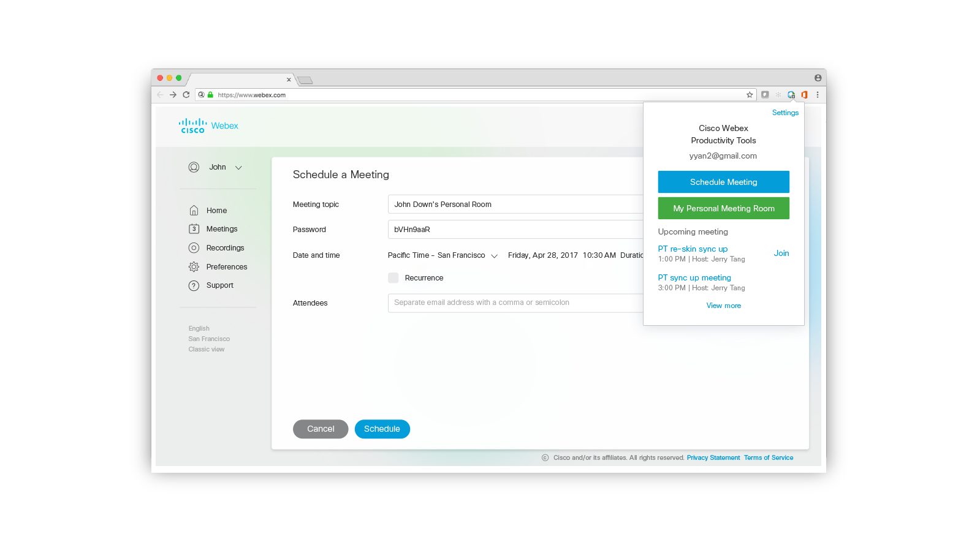
Task: Click the Support question mark icon
Action: pos(194,285)
